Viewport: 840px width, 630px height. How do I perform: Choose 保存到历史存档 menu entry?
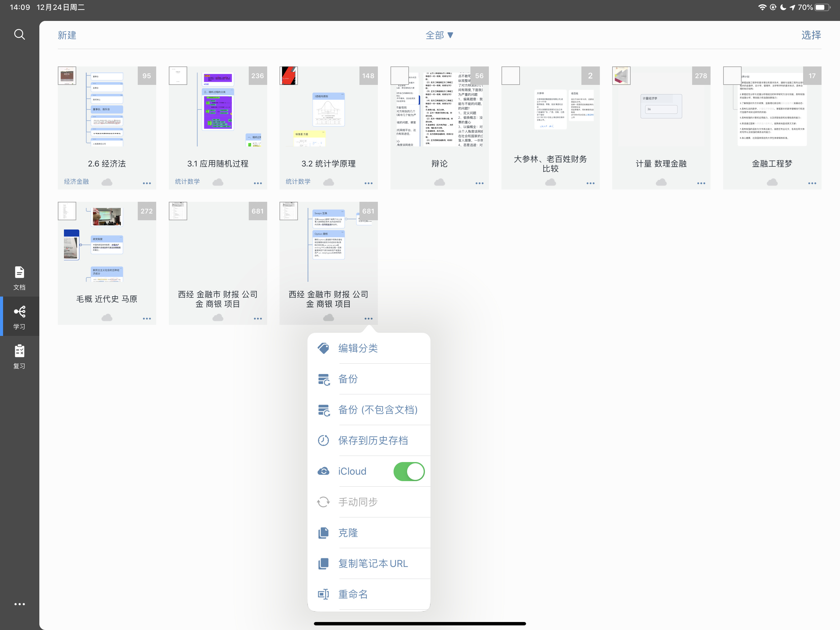tap(369, 441)
